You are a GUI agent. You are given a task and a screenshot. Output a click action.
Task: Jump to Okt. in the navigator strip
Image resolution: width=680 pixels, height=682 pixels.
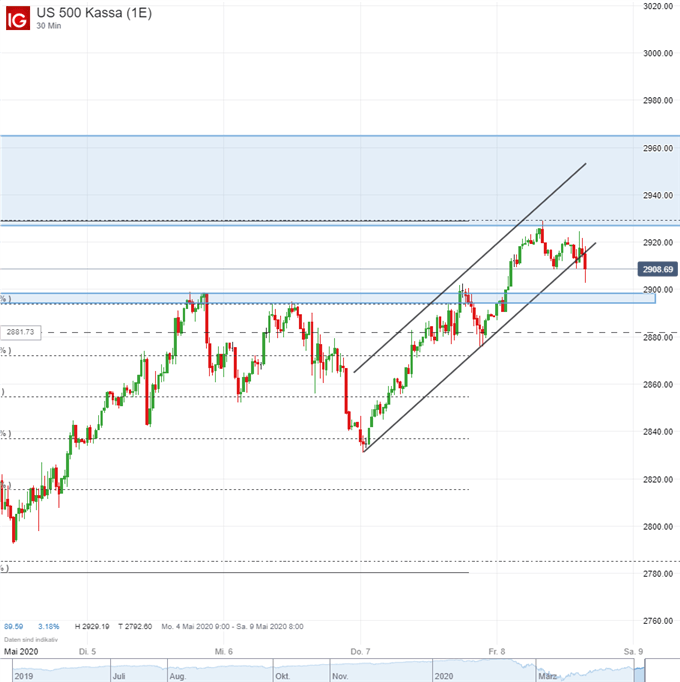pyautogui.click(x=282, y=676)
